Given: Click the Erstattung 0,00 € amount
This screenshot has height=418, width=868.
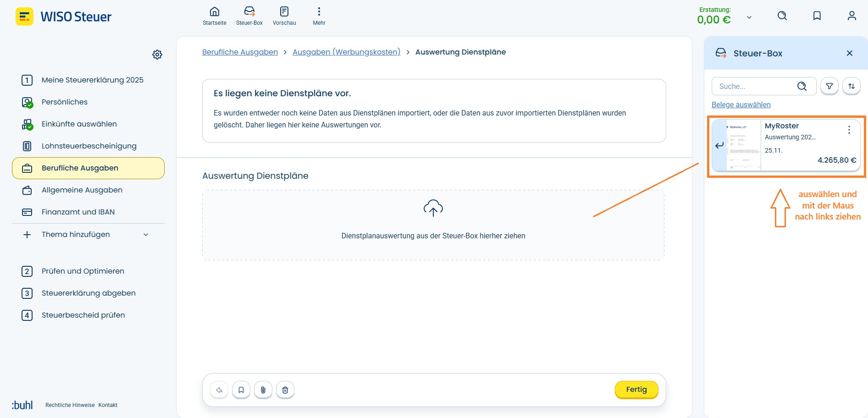Looking at the screenshot, I should pyautogui.click(x=714, y=20).
